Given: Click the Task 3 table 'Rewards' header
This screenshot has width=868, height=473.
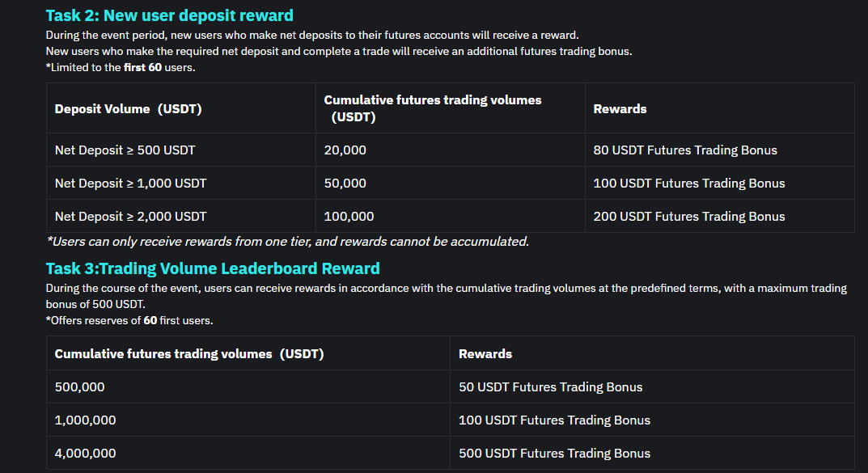Looking at the screenshot, I should click(x=652, y=353).
